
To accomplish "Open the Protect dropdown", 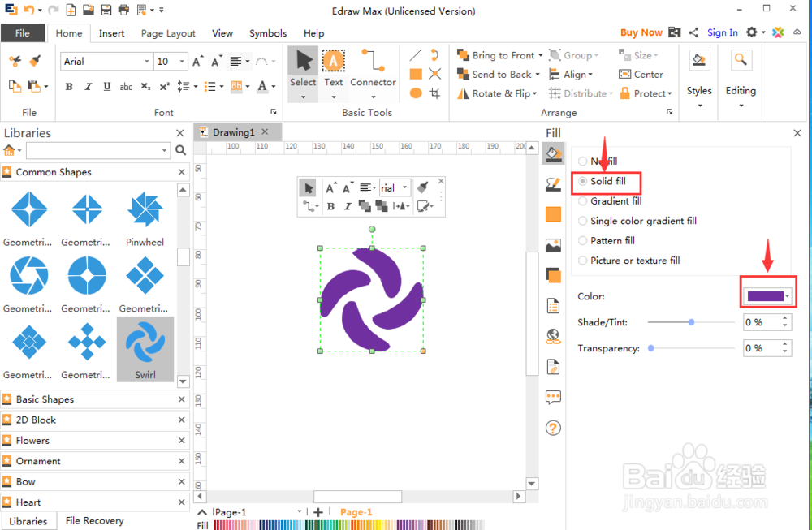I will tap(646, 93).
